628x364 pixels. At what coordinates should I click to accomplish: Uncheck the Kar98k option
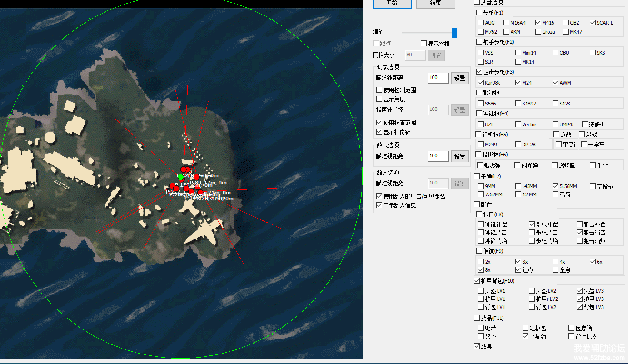pos(481,83)
